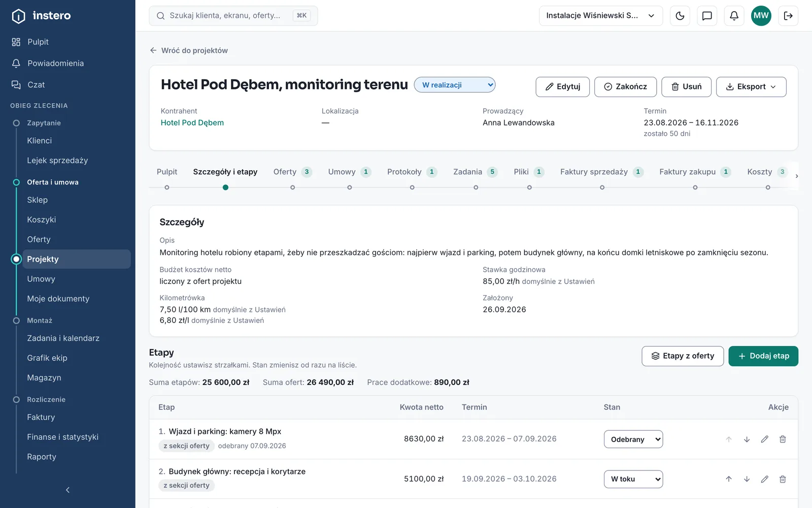Edit the Wjazd i parking stage
Viewport: 812px width, 508px height.
[x=765, y=439]
